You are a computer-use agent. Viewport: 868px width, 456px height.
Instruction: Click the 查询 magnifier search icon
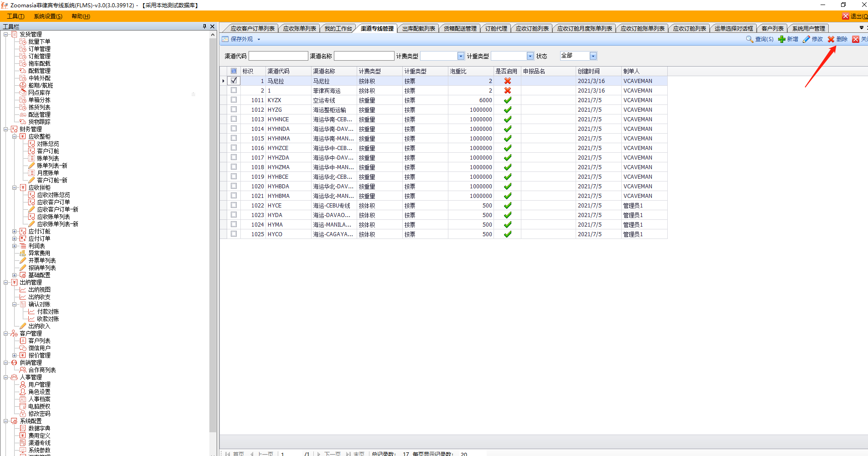point(749,39)
